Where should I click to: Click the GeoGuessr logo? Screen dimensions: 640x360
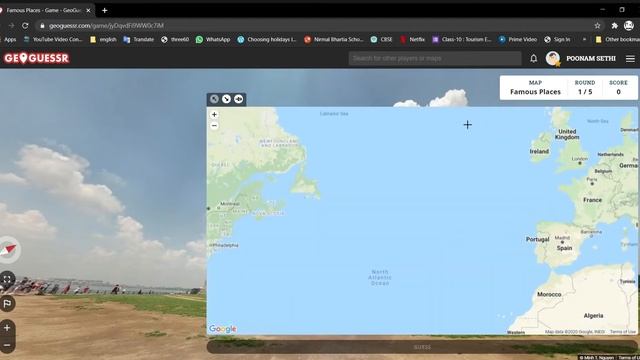36,58
